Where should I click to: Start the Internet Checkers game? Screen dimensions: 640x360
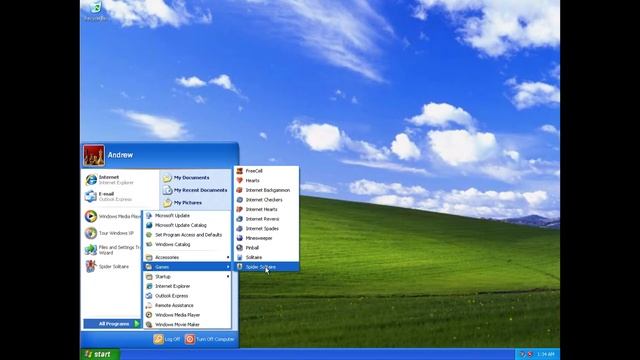pyautogui.click(x=266, y=200)
